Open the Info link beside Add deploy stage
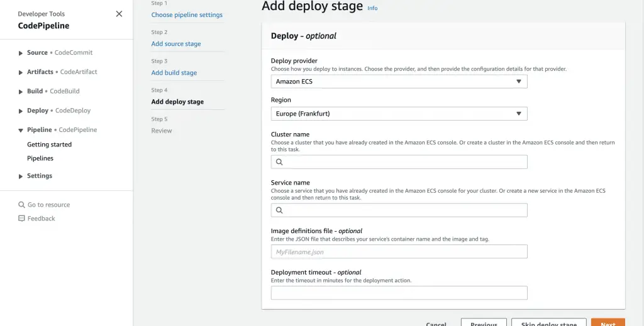Image resolution: width=644 pixels, height=326 pixels. 372,8
